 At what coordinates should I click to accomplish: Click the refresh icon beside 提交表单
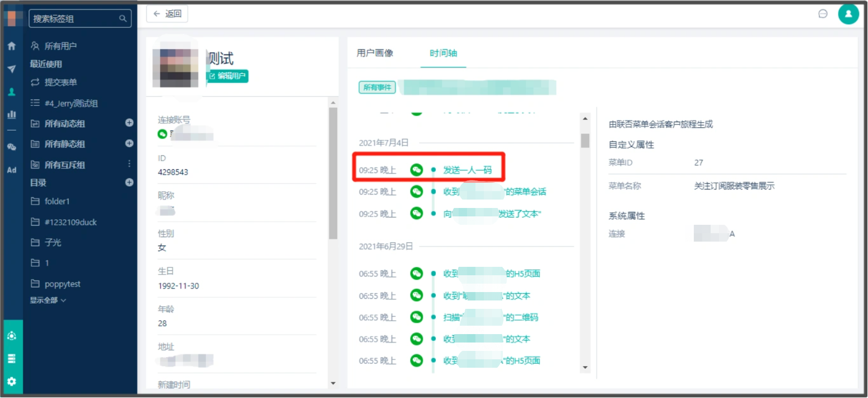point(35,82)
